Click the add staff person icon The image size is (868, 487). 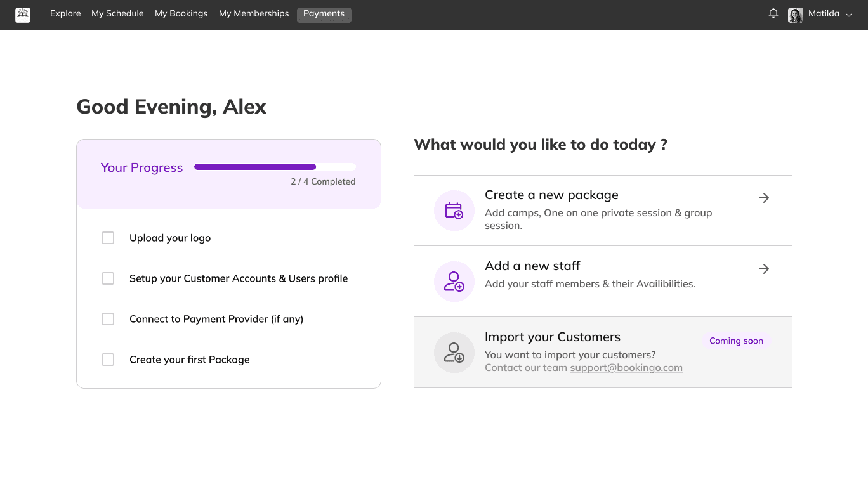454,282
